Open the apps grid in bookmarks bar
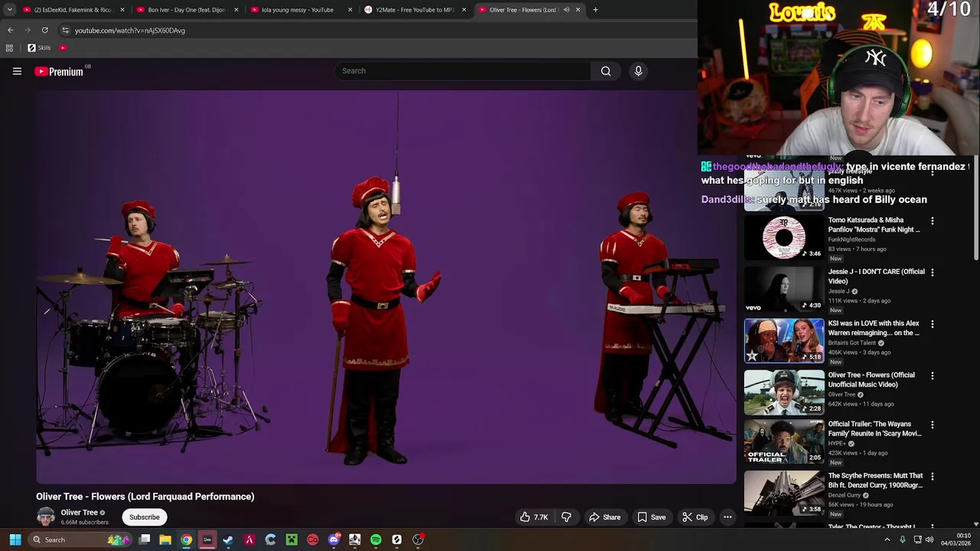The image size is (980, 551). click(x=9, y=47)
